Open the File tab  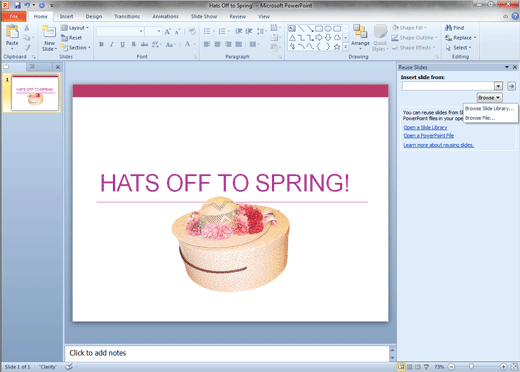pyautogui.click(x=14, y=16)
